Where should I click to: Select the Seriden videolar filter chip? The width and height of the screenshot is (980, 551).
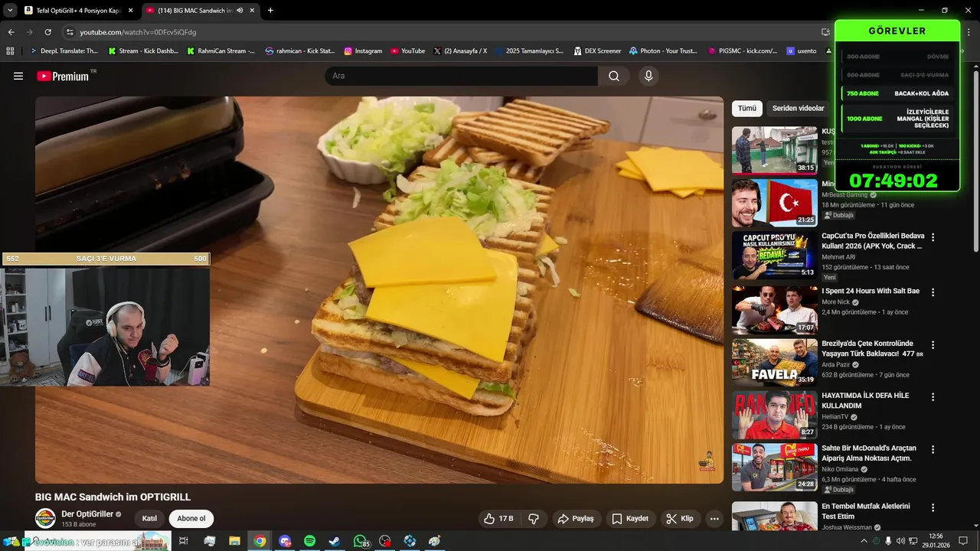coord(798,109)
